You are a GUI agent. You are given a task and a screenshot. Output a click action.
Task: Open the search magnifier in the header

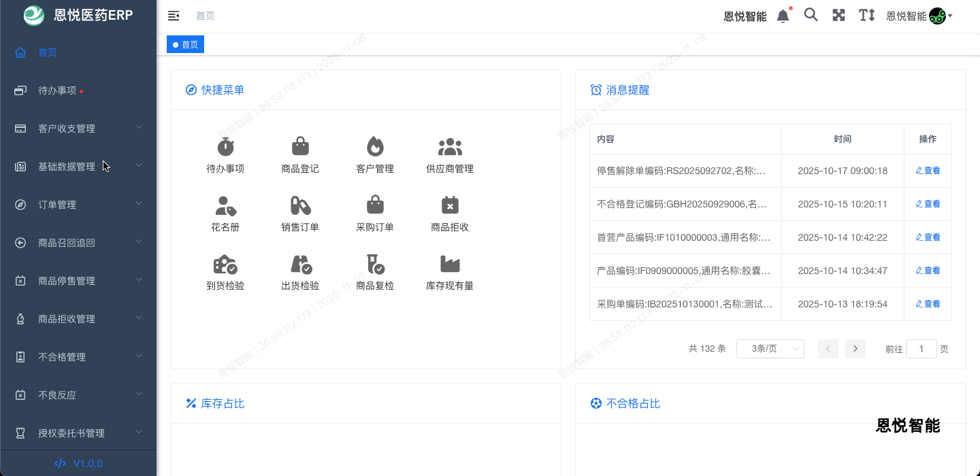[811, 15]
